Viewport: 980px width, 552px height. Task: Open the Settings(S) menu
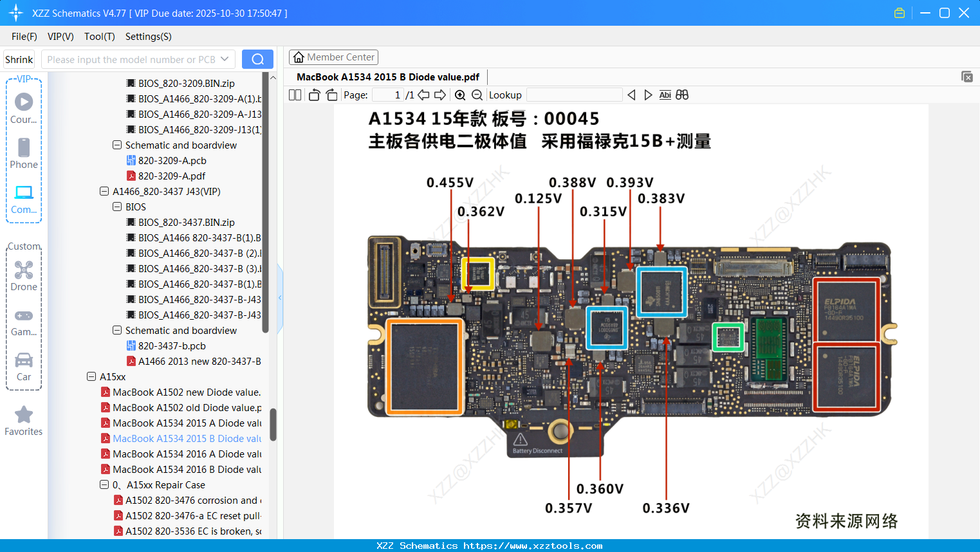[x=149, y=37]
